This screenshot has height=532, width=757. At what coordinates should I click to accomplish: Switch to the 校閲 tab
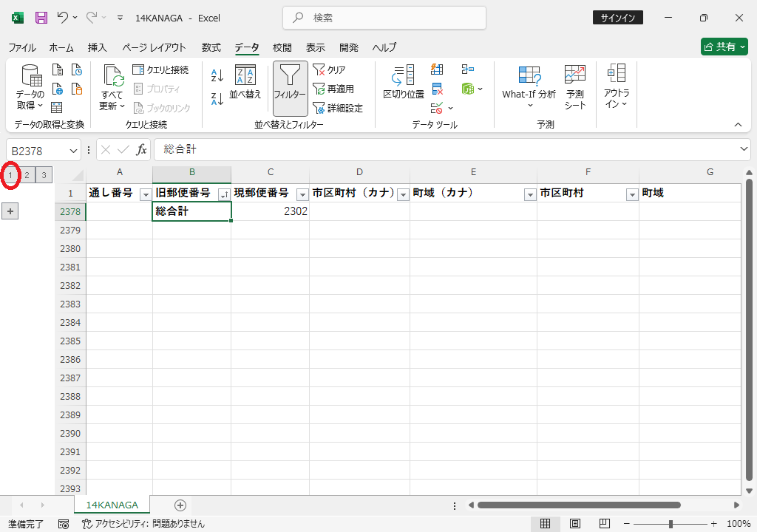282,47
